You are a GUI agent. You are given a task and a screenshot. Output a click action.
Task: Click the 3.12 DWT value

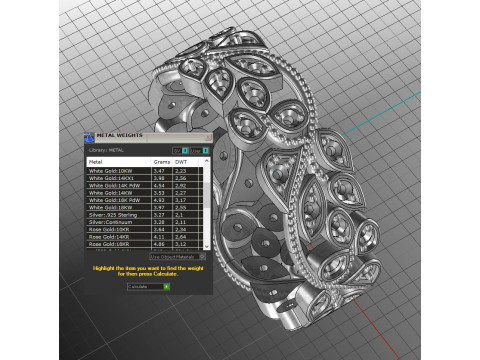pyautogui.click(x=180, y=244)
